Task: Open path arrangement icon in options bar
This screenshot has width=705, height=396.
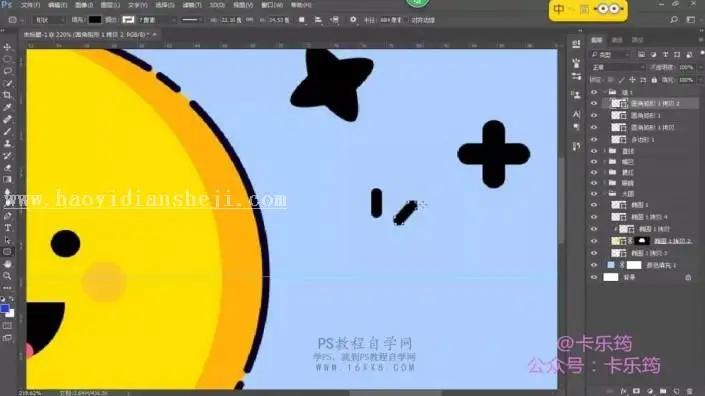Action: pyautogui.click(x=335, y=20)
